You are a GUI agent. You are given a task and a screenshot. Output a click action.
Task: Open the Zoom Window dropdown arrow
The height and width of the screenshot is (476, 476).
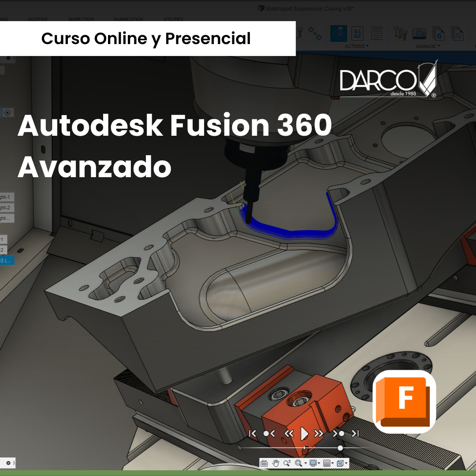pos(305,463)
